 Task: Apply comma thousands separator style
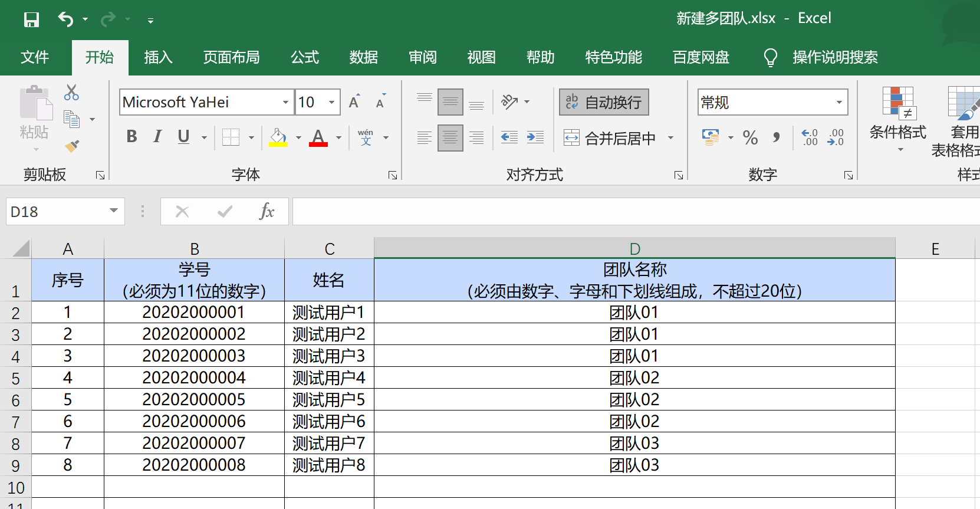[777, 137]
